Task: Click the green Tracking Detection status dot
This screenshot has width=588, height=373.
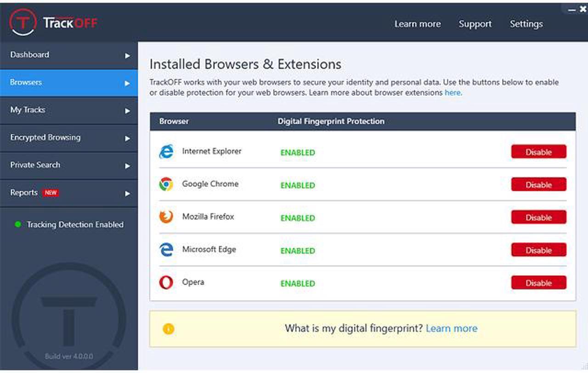Action: [18, 225]
